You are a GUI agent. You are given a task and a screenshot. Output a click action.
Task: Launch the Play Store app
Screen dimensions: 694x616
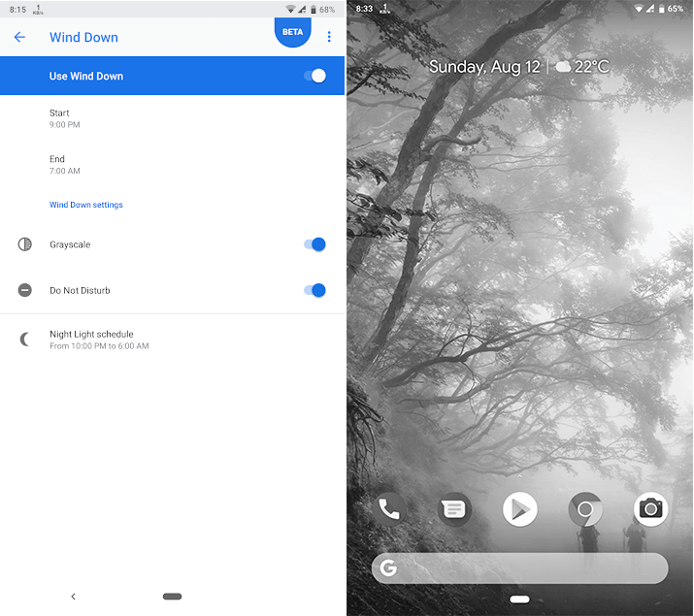(x=520, y=509)
